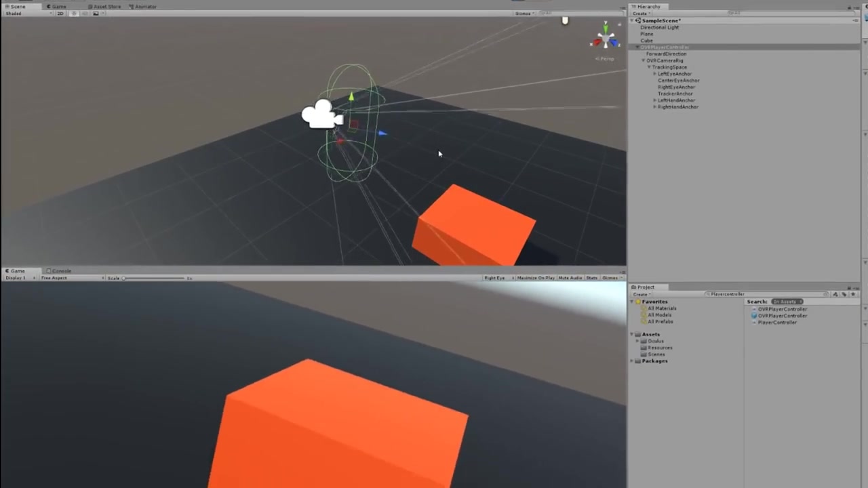Expand the Oculus folder in Assets
The width and height of the screenshot is (868, 488).
[x=636, y=341]
